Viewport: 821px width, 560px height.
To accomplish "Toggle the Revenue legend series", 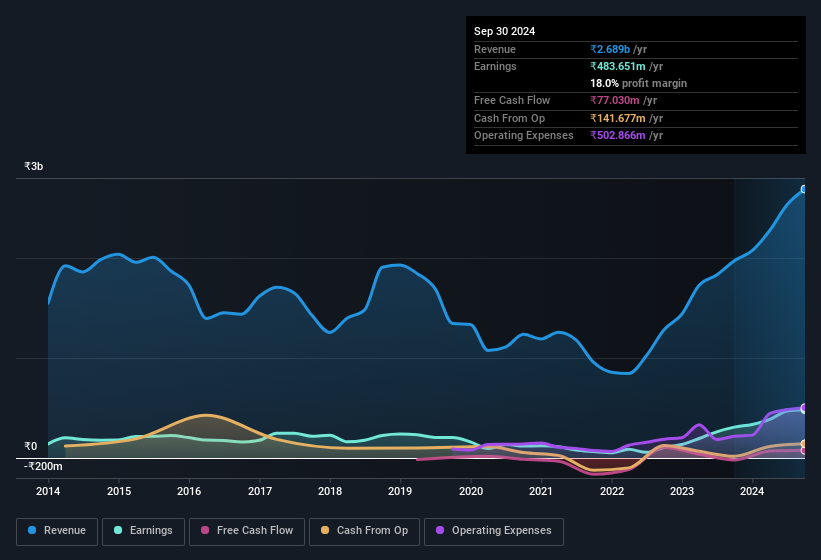I will pos(57,531).
